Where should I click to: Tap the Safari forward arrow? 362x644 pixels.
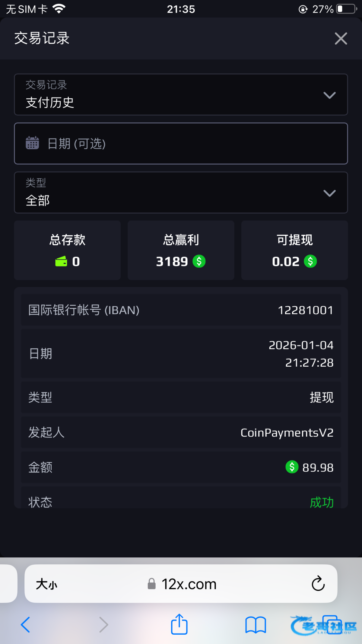(x=103, y=625)
